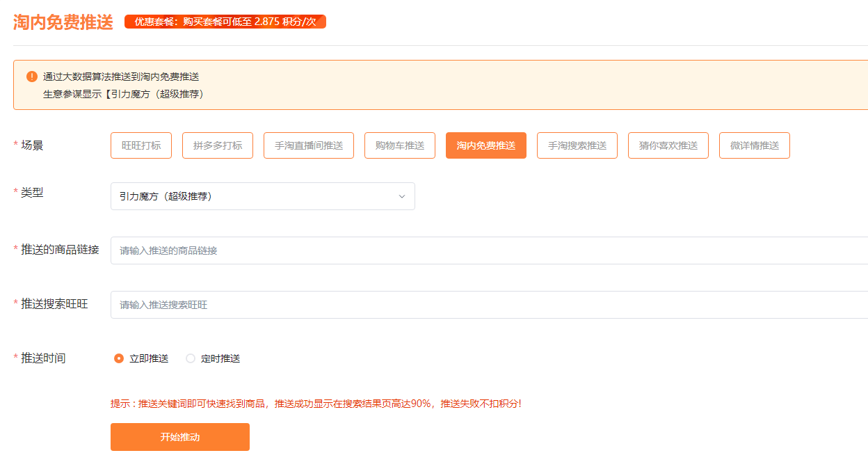The image size is (868, 469).
Task: Switch to 手淘直播间推送 scene
Action: (309, 145)
